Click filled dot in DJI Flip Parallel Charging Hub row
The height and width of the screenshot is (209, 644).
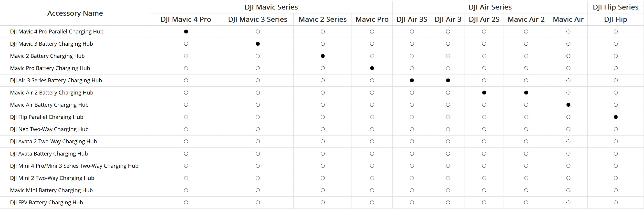pyautogui.click(x=616, y=117)
